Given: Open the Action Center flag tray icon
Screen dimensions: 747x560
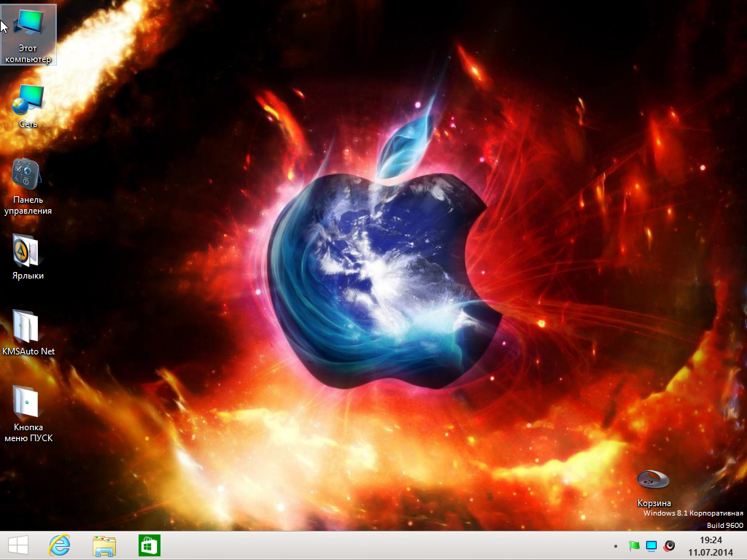Looking at the screenshot, I should (x=634, y=546).
